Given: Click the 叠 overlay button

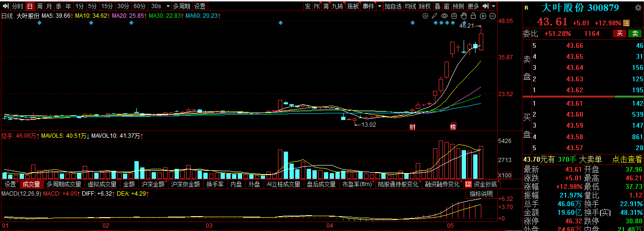Looking at the screenshot, I should [437, 6].
